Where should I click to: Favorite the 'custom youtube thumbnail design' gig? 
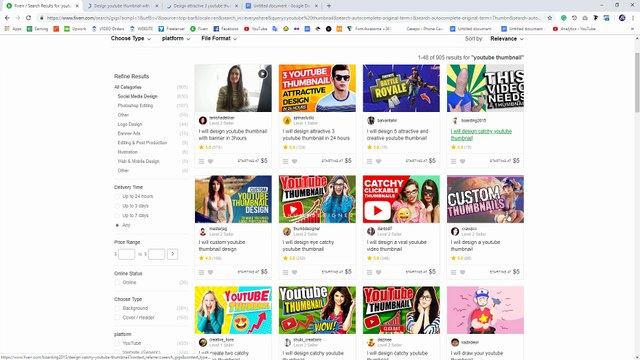(x=210, y=272)
